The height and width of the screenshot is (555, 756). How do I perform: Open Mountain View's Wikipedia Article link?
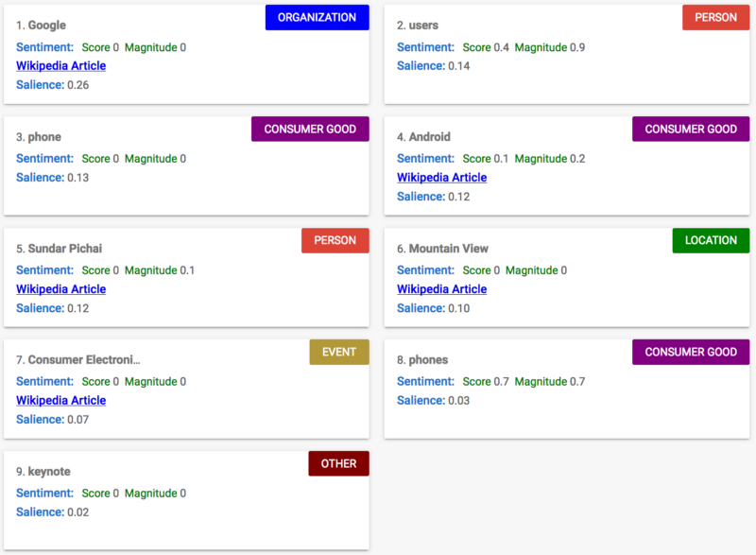[441, 288]
